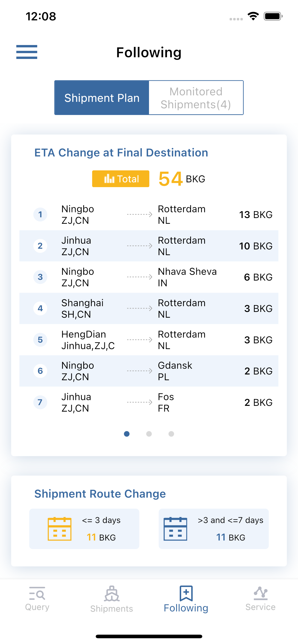
Task: Switch to Shipment Plan tab
Action: pyautogui.click(x=102, y=98)
